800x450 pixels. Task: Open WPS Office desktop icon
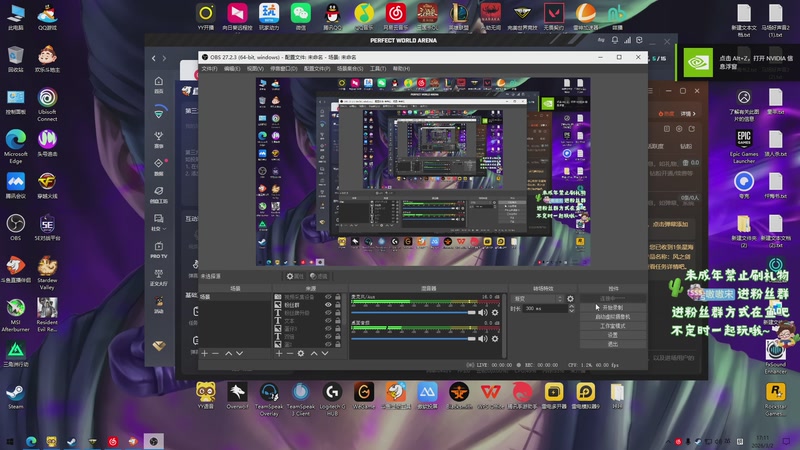pyautogui.click(x=490, y=396)
